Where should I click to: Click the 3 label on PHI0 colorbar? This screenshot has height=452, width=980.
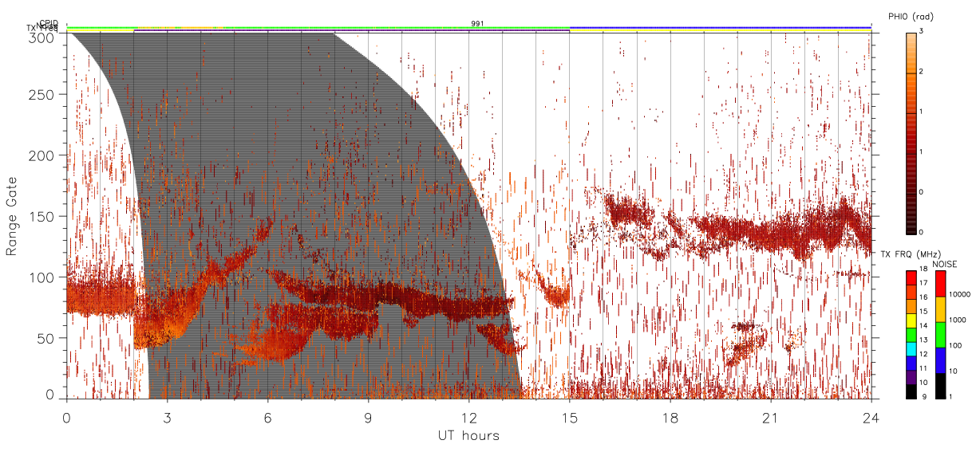pyautogui.click(x=923, y=31)
